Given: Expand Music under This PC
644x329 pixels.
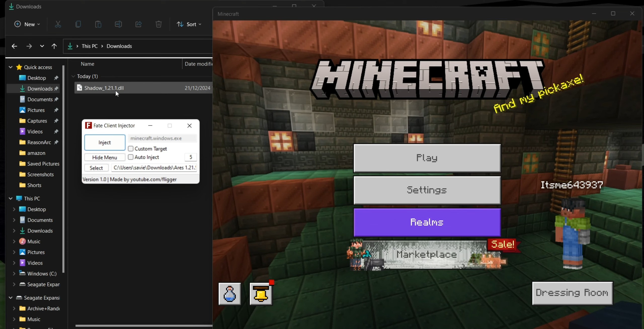Looking at the screenshot, I should pyautogui.click(x=14, y=242).
